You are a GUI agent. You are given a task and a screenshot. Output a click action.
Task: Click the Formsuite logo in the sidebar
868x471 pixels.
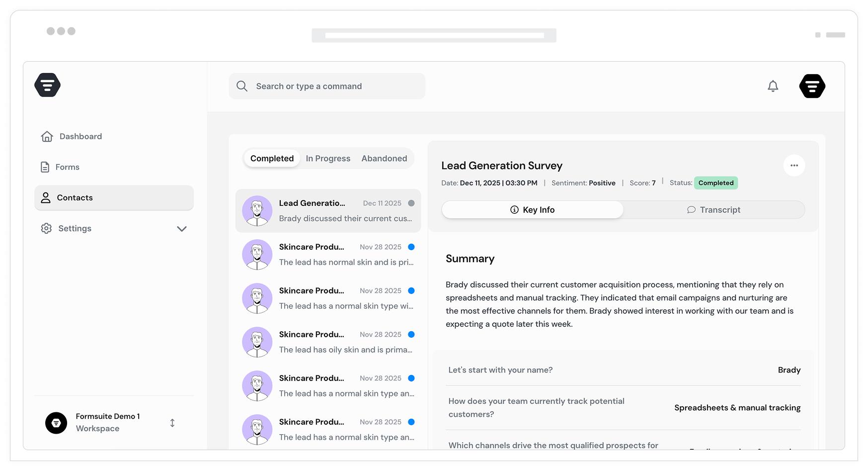tap(48, 85)
